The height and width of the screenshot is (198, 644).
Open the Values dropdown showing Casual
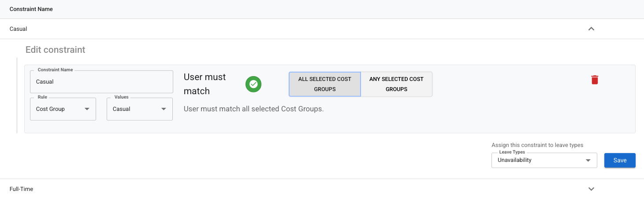tap(140, 109)
